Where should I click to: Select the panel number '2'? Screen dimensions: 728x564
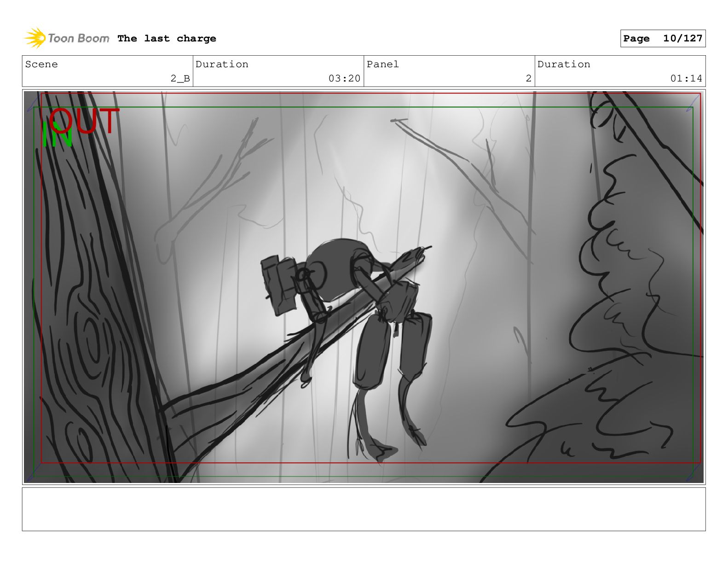click(x=529, y=79)
